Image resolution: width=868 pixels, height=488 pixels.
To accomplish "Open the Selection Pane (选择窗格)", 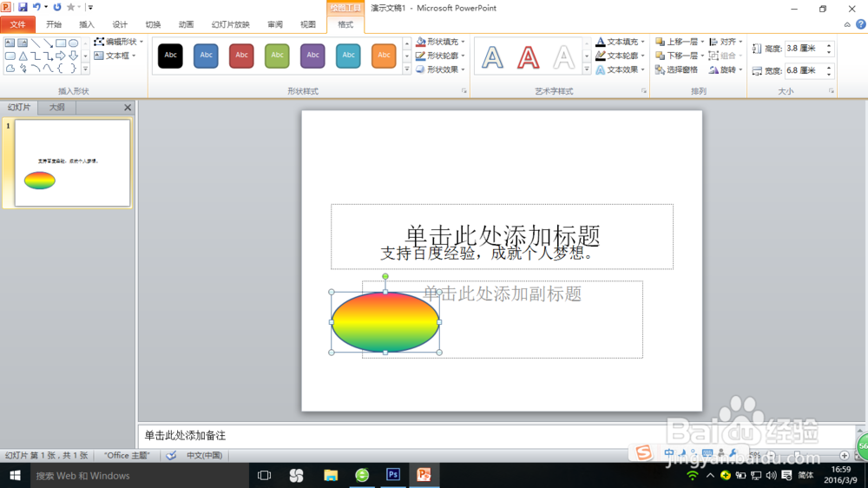I will click(676, 69).
